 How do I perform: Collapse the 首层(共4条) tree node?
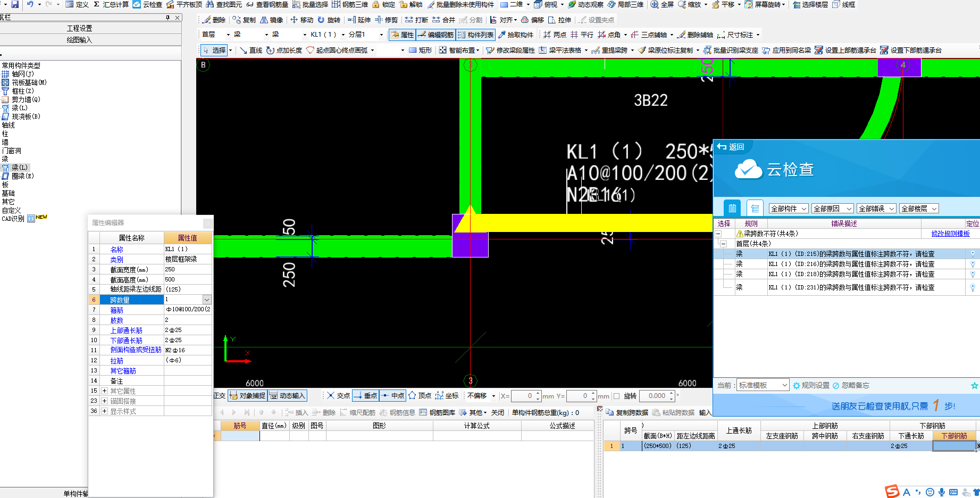[723, 244]
